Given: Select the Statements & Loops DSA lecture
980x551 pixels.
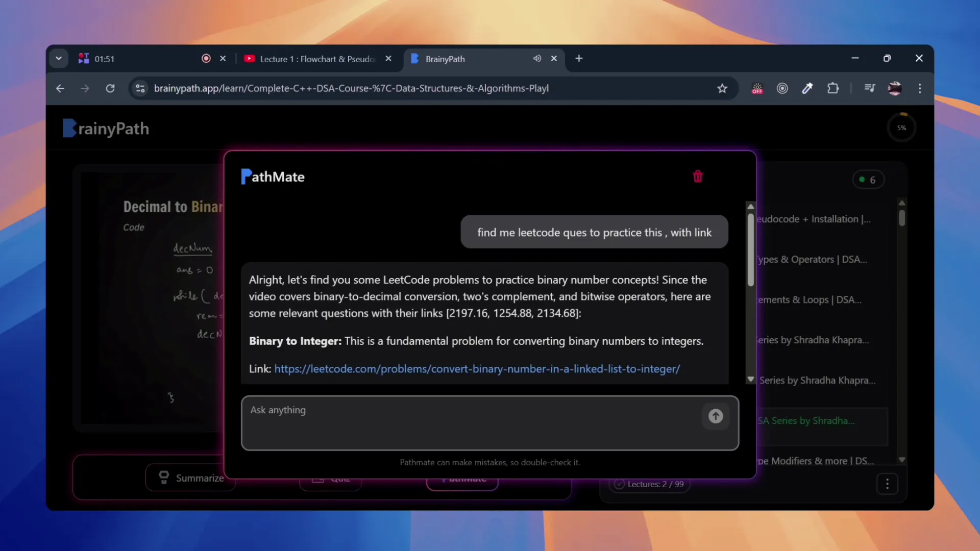Looking at the screenshot, I should (809, 299).
